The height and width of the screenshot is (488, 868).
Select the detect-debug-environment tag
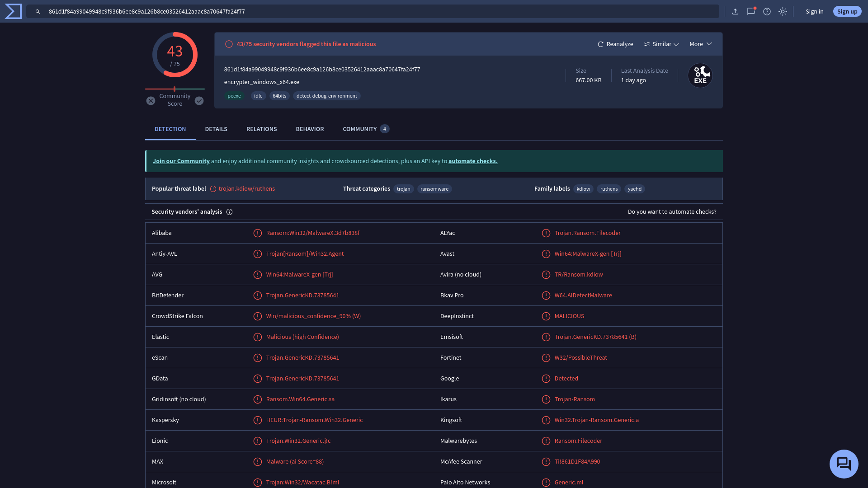click(326, 96)
